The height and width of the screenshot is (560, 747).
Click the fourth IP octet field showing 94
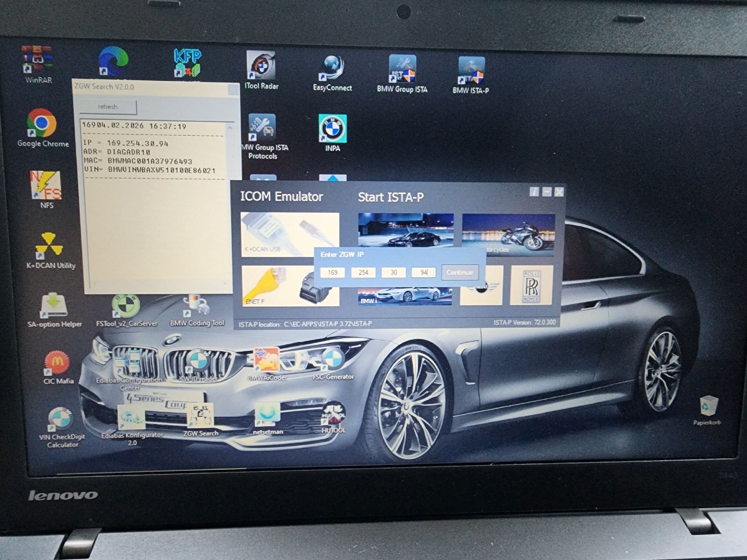423,272
